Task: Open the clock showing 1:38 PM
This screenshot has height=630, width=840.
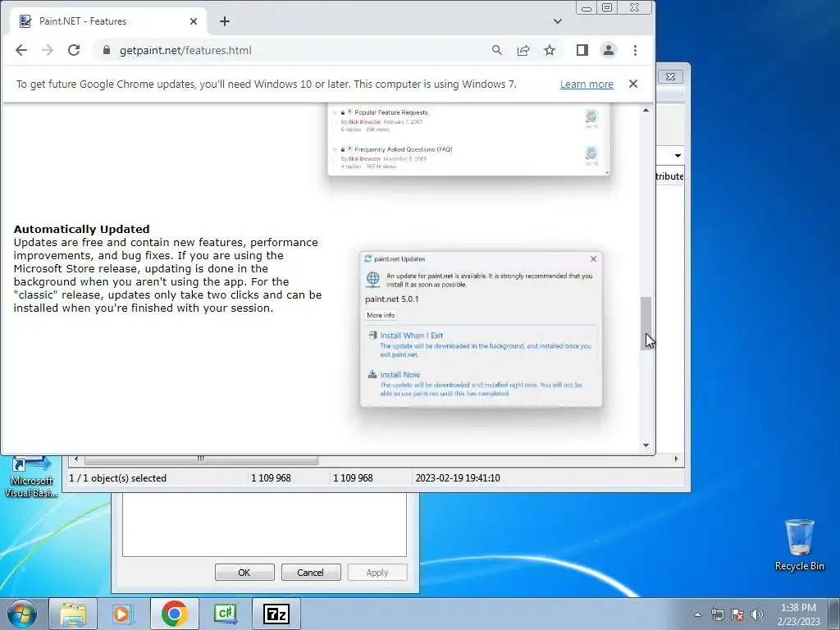Action: pos(798,614)
